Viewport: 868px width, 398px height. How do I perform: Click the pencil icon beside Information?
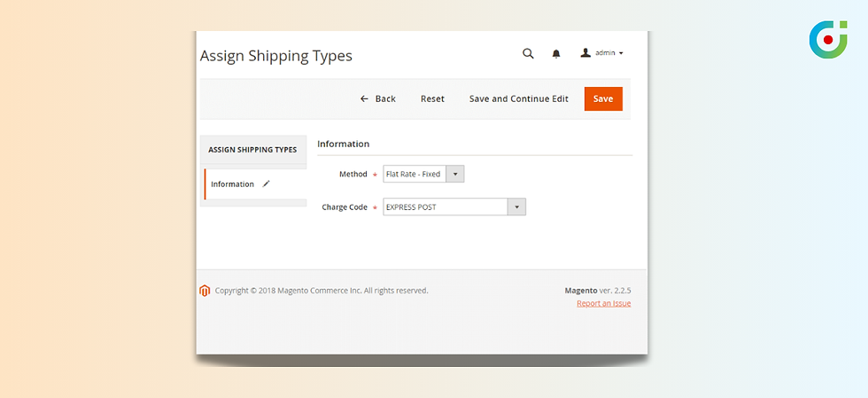266,183
